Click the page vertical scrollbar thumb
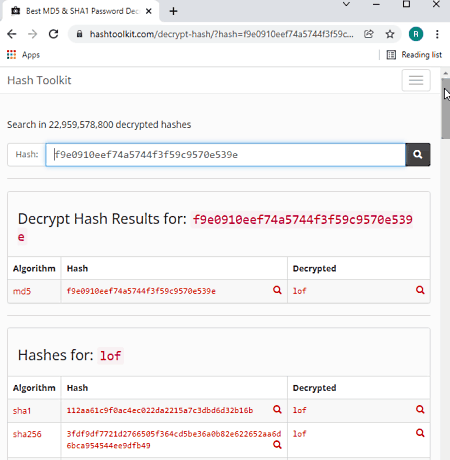The width and height of the screenshot is (450, 460). (446, 109)
